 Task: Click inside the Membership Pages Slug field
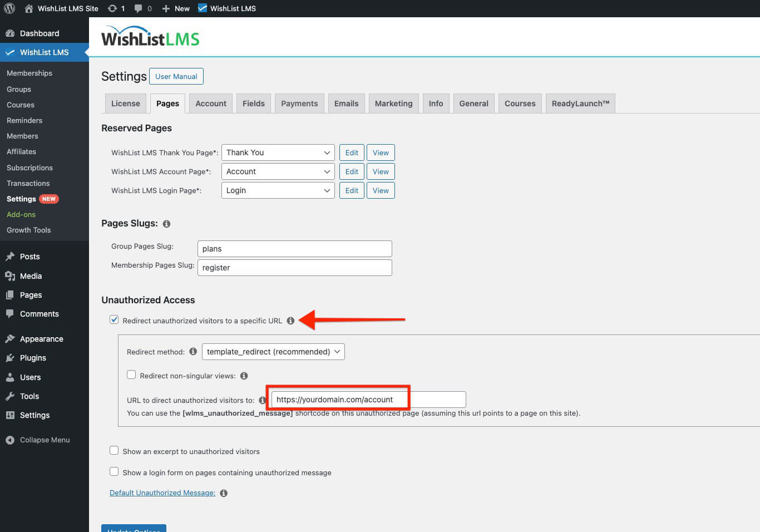pyautogui.click(x=294, y=268)
